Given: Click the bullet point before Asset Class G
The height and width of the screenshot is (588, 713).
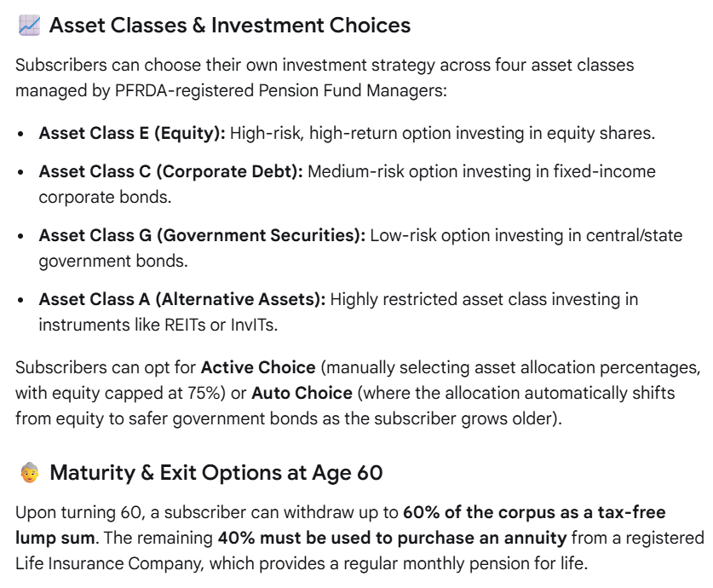Looking at the screenshot, I should click(20, 236).
